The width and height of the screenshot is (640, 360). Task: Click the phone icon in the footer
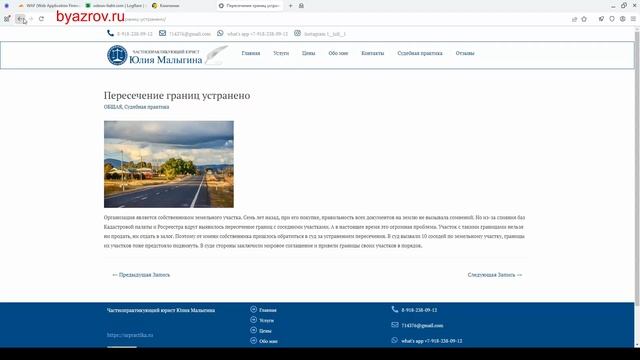click(395, 309)
